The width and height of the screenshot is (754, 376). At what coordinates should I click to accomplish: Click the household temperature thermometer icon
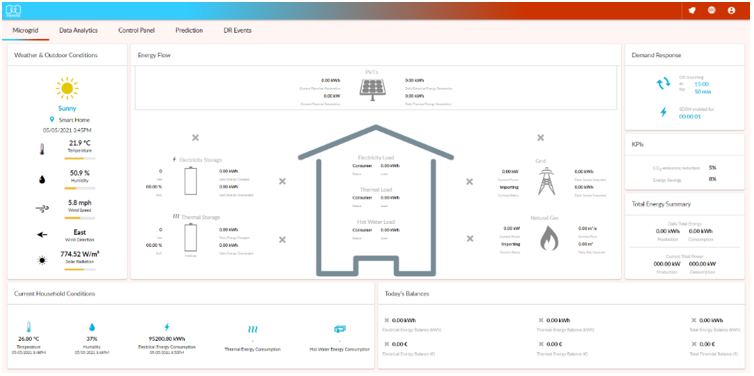click(29, 328)
